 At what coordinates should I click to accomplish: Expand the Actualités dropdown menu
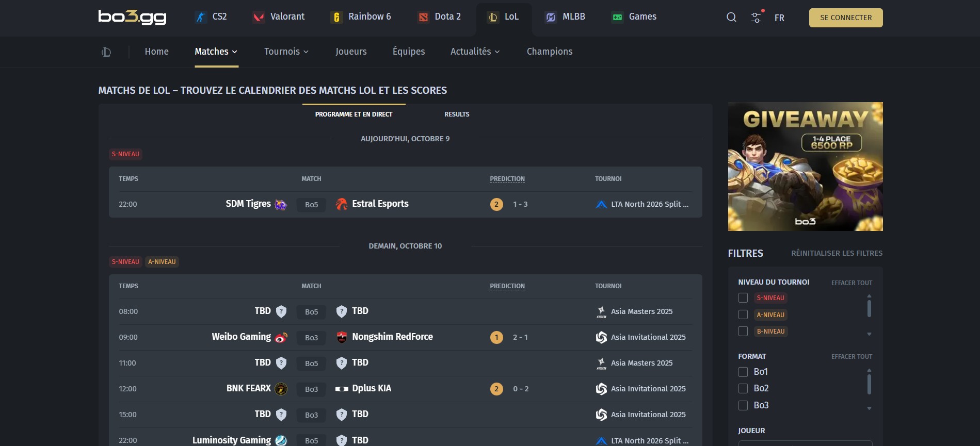pos(475,52)
